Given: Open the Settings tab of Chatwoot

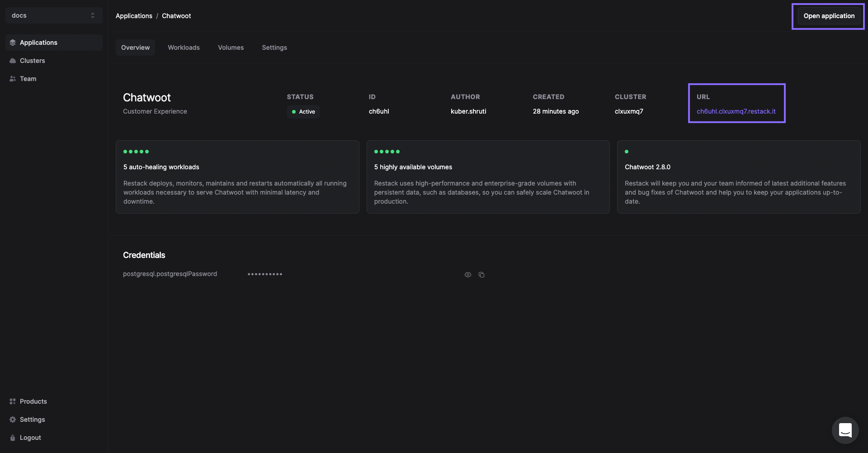Looking at the screenshot, I should [274, 48].
